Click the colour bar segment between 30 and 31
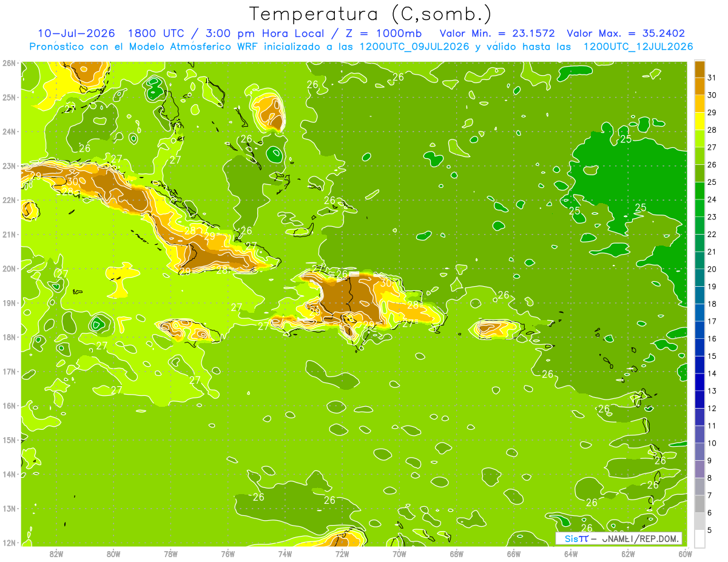This screenshot has width=728, height=562. pyautogui.click(x=699, y=85)
